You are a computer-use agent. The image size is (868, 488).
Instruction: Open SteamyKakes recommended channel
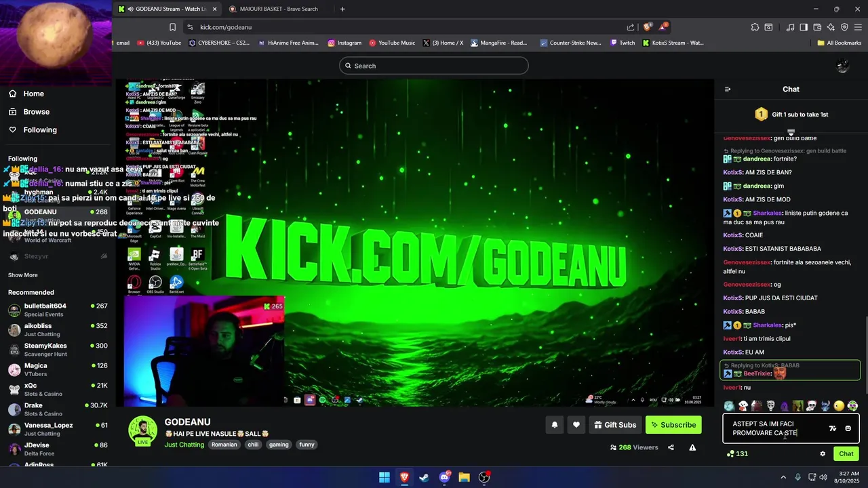[x=57, y=349]
